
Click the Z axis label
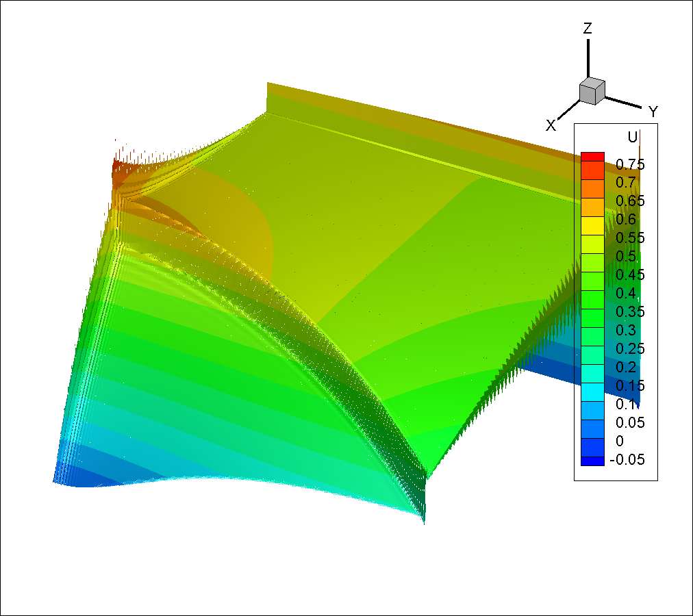click(588, 29)
